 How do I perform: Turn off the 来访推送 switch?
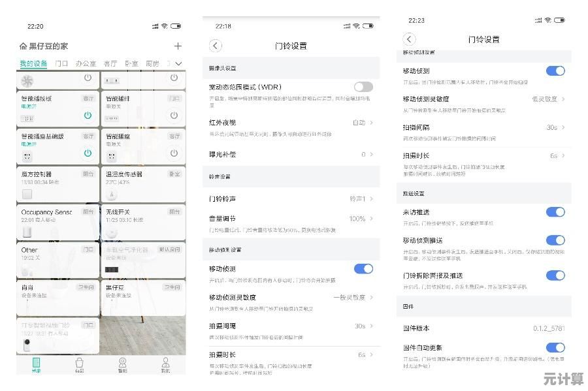[555, 212]
